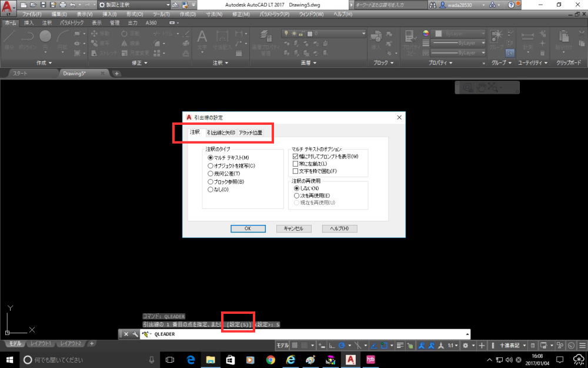This screenshot has height=368, width=588.
Task: Open the layer name dropdown list
Action: [324, 34]
